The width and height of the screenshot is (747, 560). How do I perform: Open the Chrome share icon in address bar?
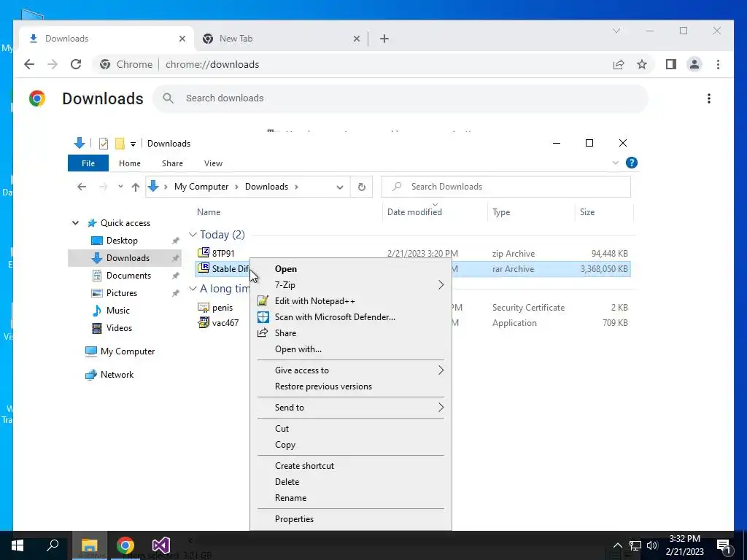point(619,64)
